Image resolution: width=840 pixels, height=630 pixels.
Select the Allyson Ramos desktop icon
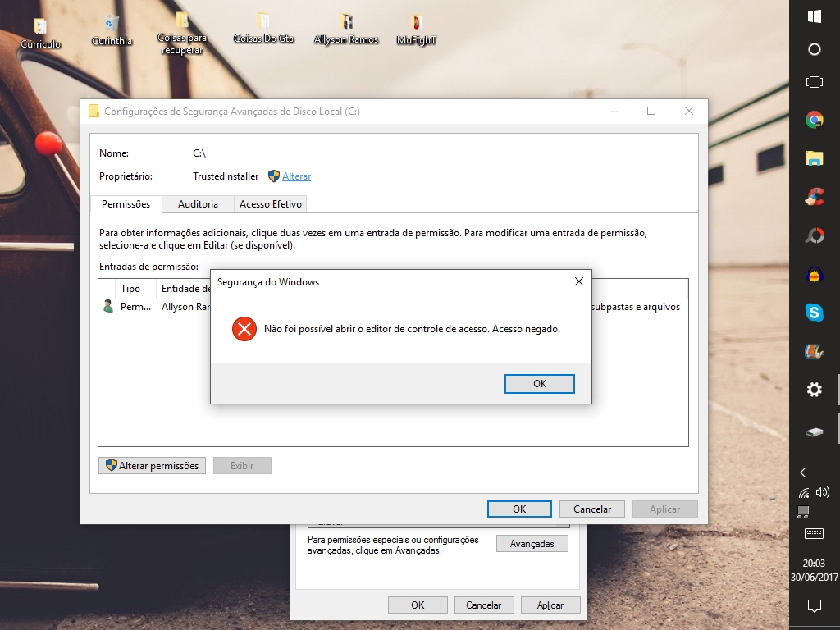[346, 30]
